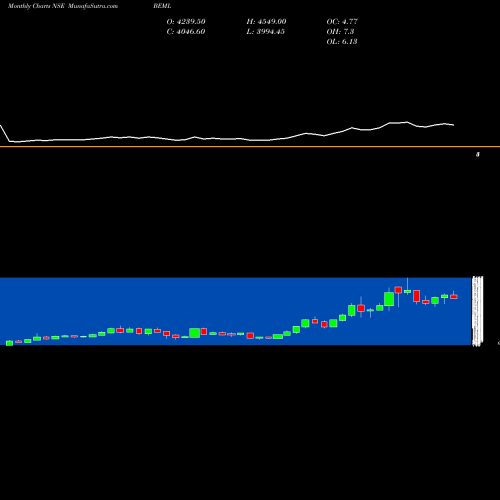The image size is (500, 500).
Task: Click the 'Monthly Charts NSE MunafaSutra.com' title text
Action: point(63,6)
